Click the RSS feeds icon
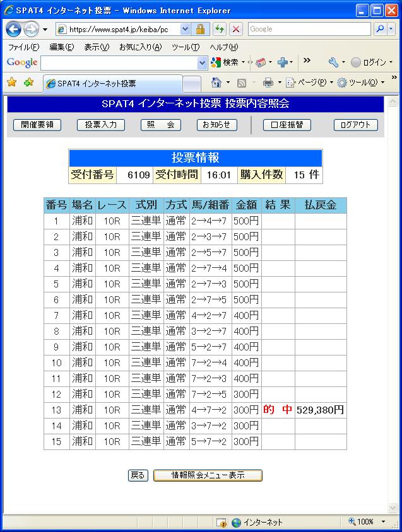The image size is (402, 532). pyautogui.click(x=242, y=83)
